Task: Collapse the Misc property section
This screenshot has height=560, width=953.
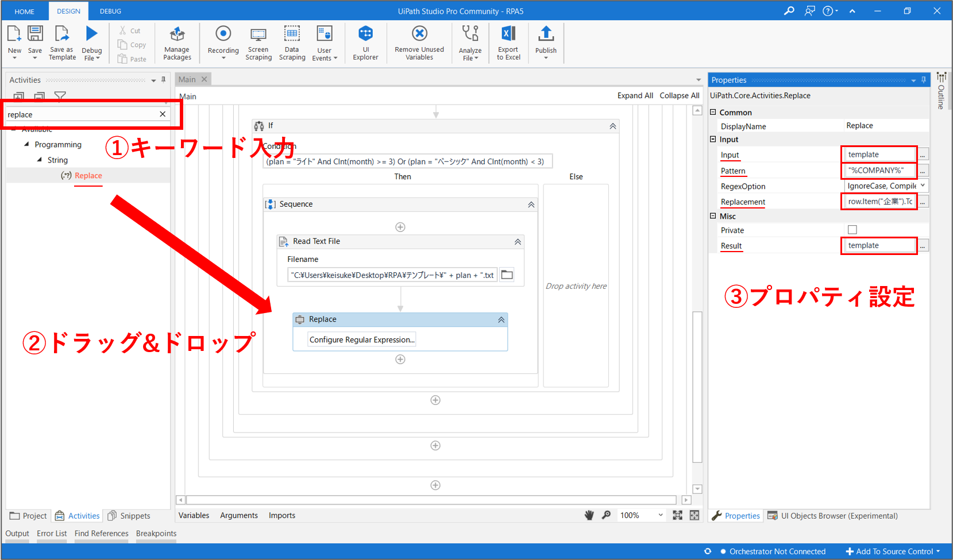Action: tap(713, 217)
